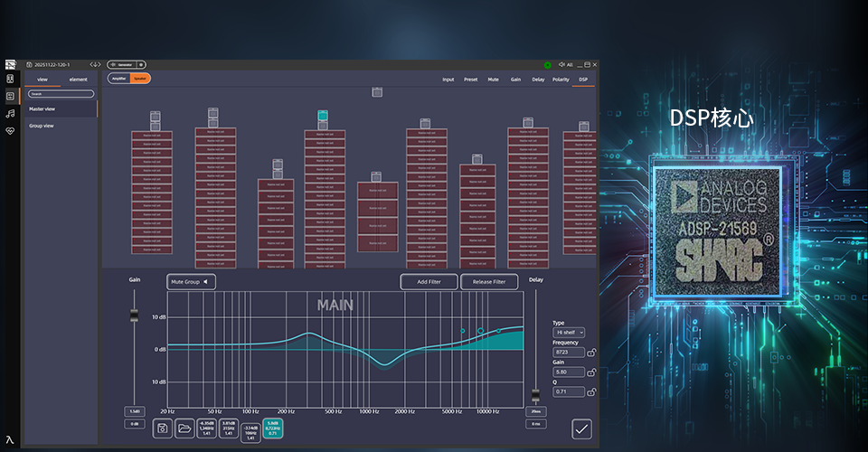Switch to the Polarity tab

click(x=561, y=80)
